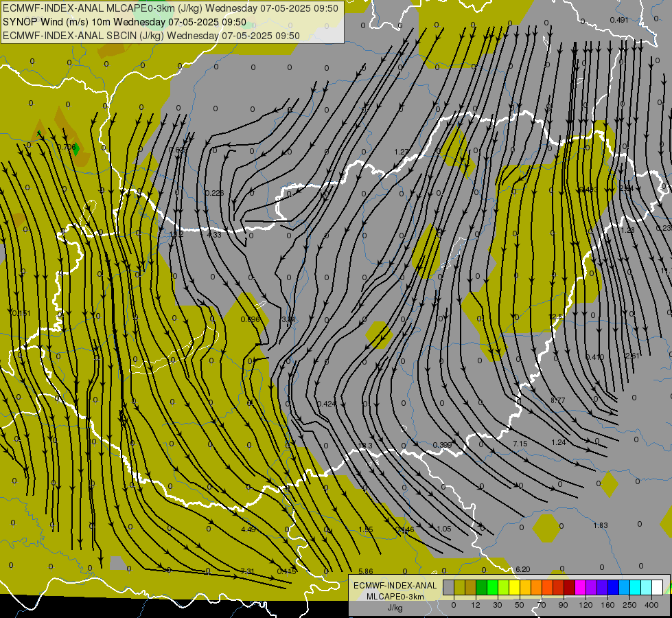Select the bright green legend swatch
This screenshot has width=672, height=618.
tap(493, 587)
